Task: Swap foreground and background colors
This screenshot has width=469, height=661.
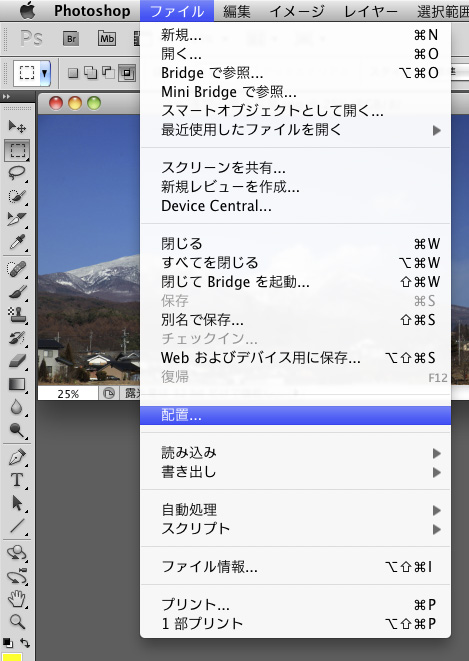Action: (25, 643)
